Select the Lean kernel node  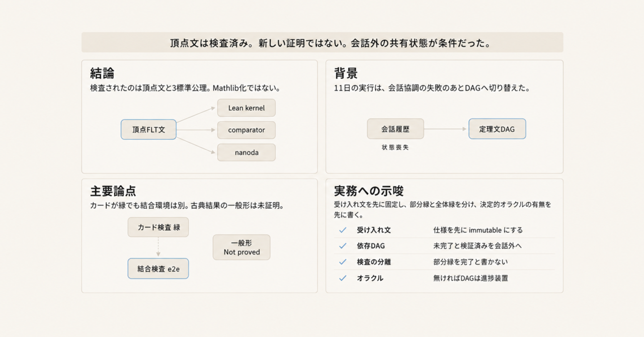pyautogui.click(x=247, y=108)
